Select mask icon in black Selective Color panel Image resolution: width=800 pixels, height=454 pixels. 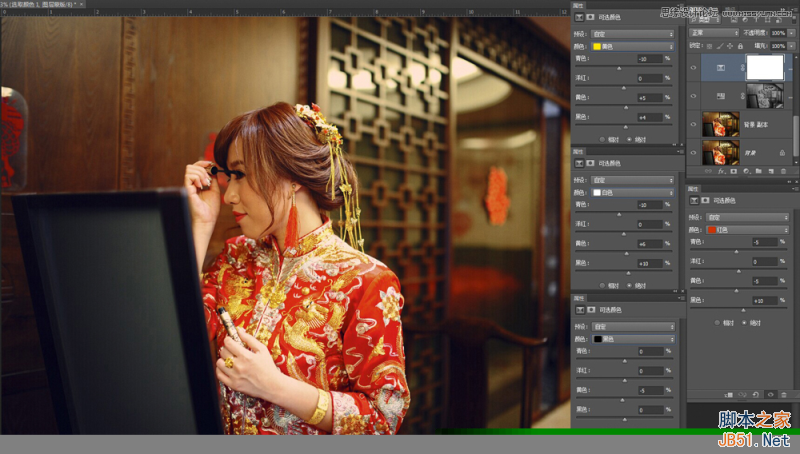tap(591, 310)
